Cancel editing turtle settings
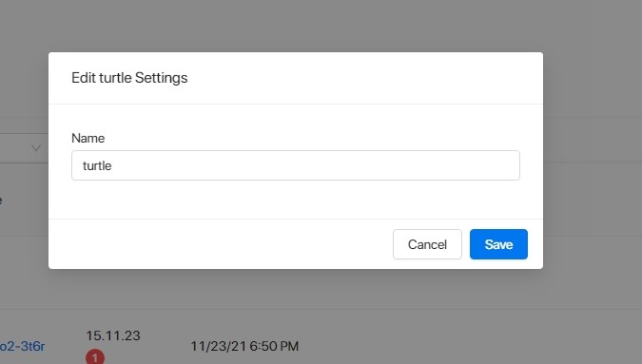The image size is (642, 364). click(x=427, y=244)
